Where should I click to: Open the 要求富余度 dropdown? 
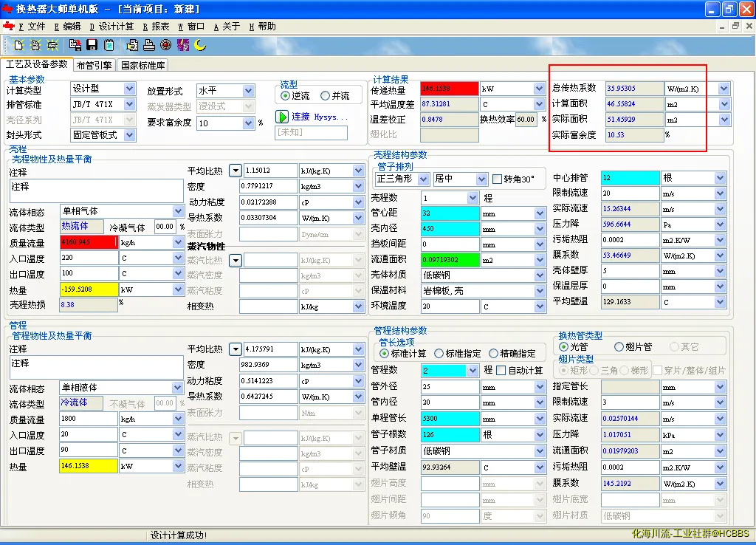248,123
